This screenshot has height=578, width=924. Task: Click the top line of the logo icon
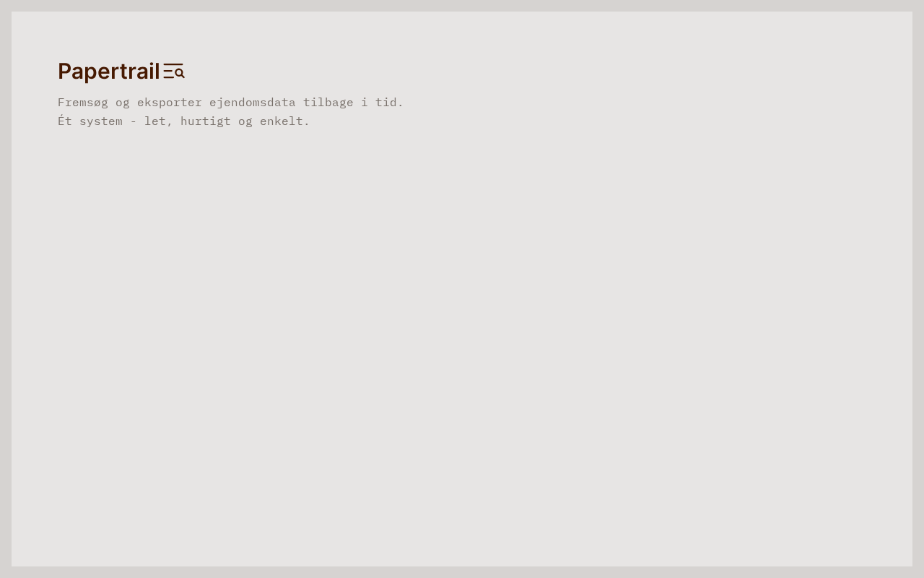coord(173,65)
